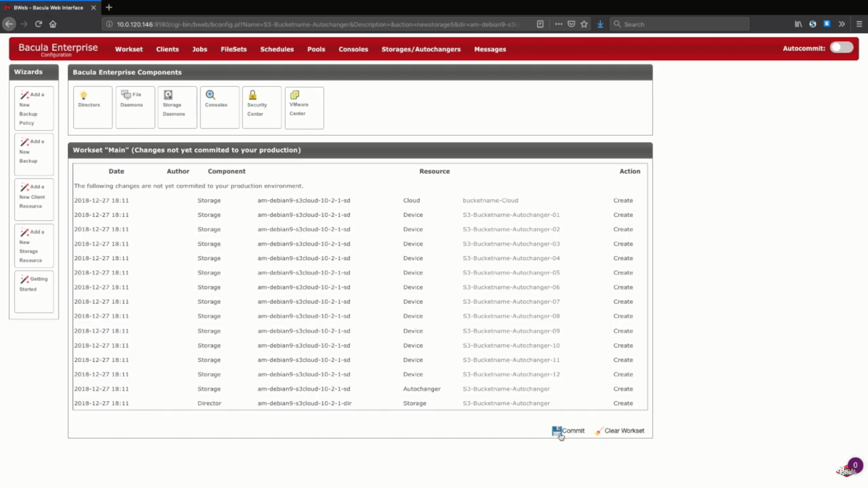Image resolution: width=868 pixels, height=488 pixels.
Task: Open the Schedules menu
Action: click(277, 49)
